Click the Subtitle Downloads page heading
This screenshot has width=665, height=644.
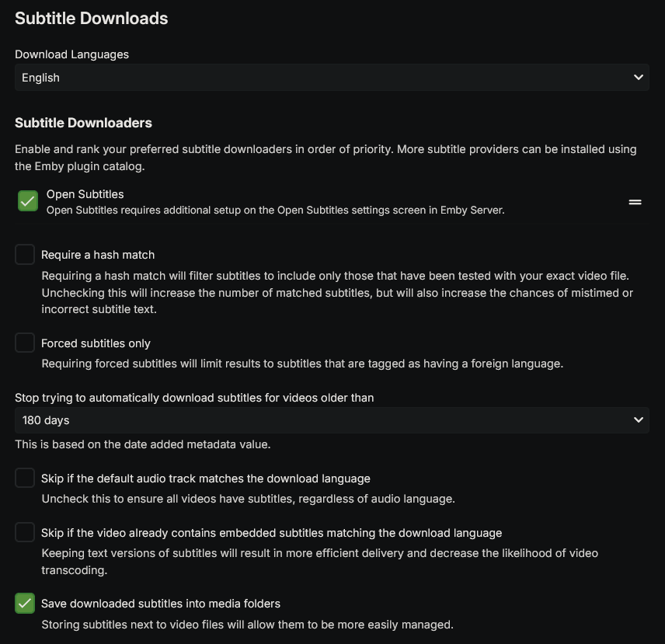91,19
